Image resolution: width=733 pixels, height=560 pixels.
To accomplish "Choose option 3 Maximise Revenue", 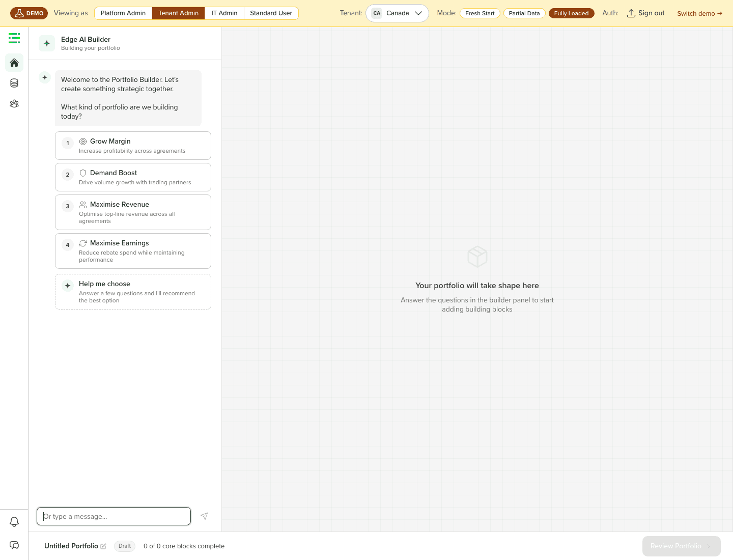I will pos(133,212).
